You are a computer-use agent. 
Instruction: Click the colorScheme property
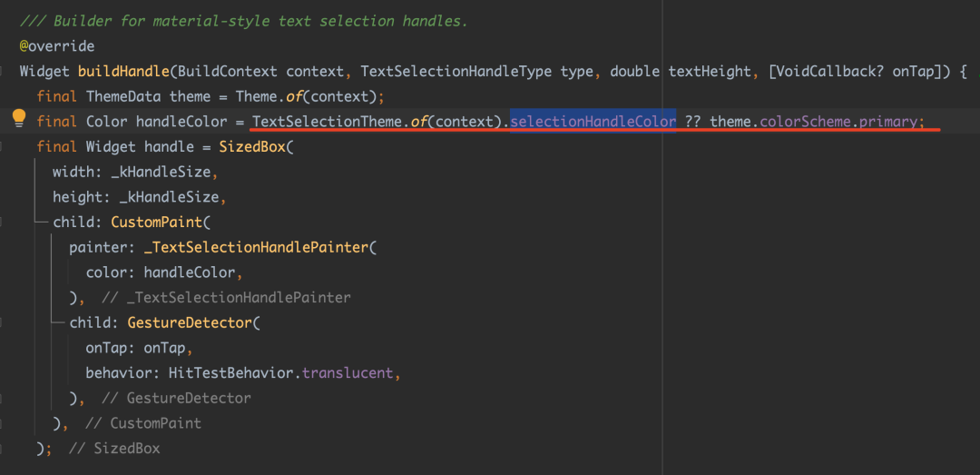pyautogui.click(x=804, y=121)
